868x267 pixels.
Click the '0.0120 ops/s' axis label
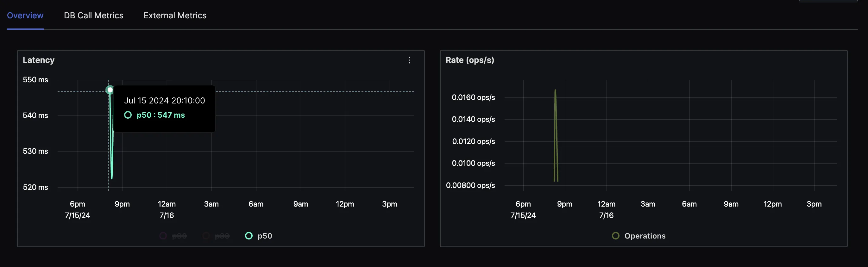point(474,141)
